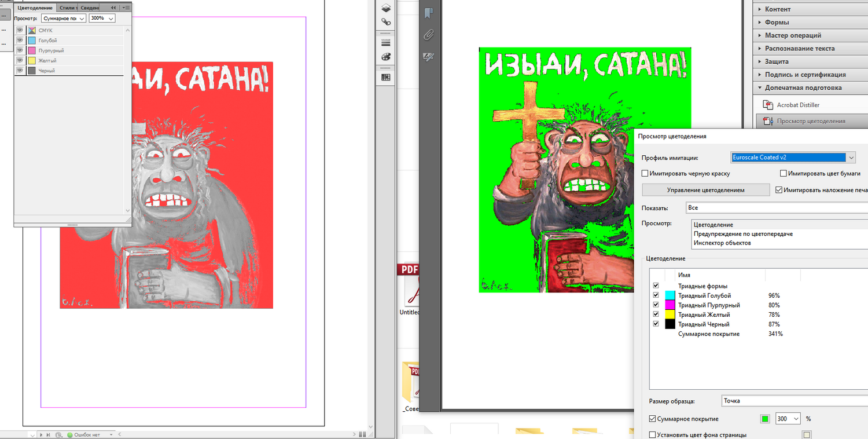868x439 pixels.
Task: Click the Acrobat page image with green overlay
Action: pos(585,170)
